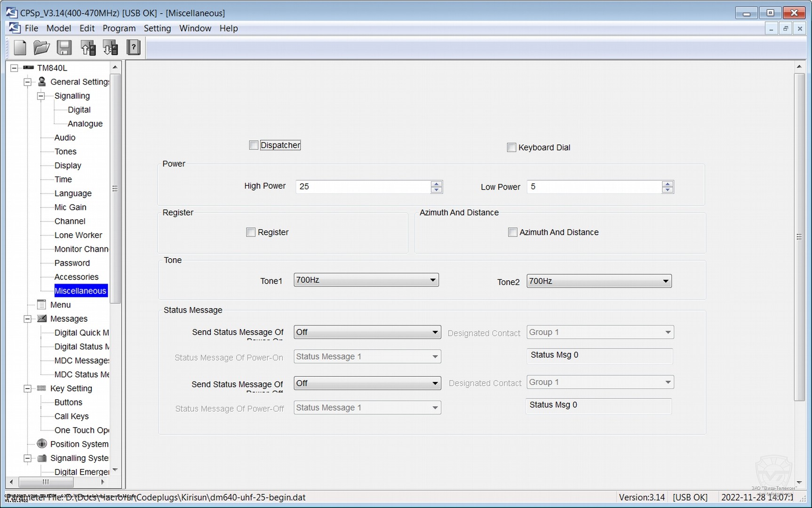812x508 pixels.
Task: Click the radio icon with up arrow
Action: (88, 48)
